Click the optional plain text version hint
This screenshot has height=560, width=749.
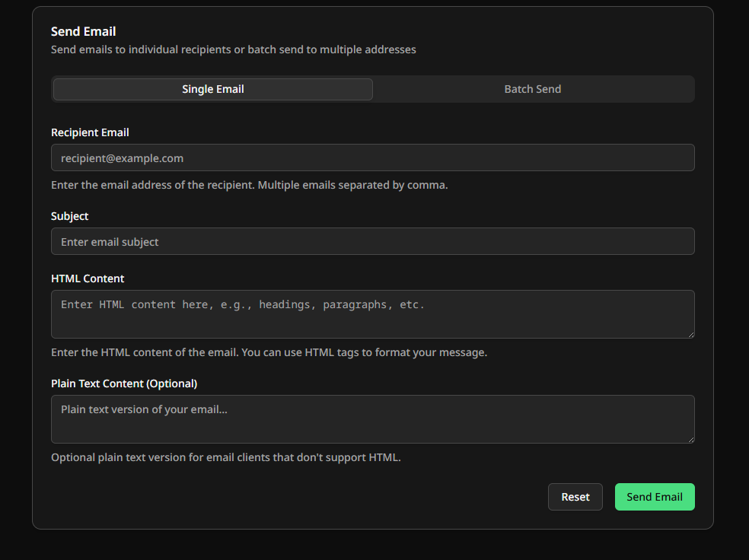click(225, 457)
